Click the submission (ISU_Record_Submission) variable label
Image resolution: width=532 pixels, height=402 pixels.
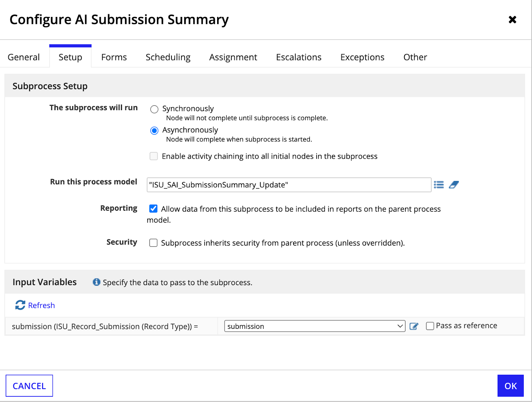(105, 326)
